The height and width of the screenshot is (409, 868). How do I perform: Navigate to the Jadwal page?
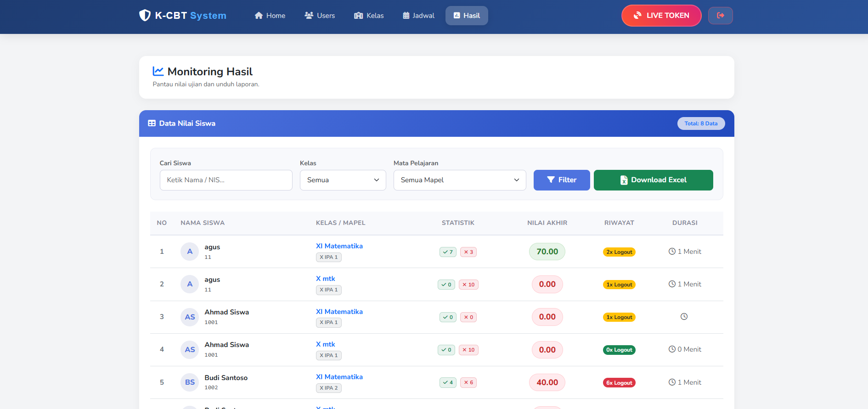418,16
